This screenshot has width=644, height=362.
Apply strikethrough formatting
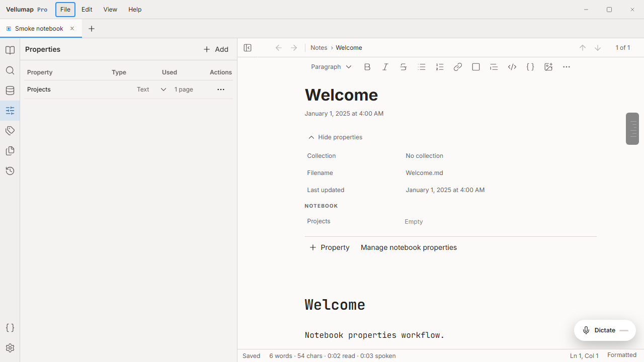[404, 67]
